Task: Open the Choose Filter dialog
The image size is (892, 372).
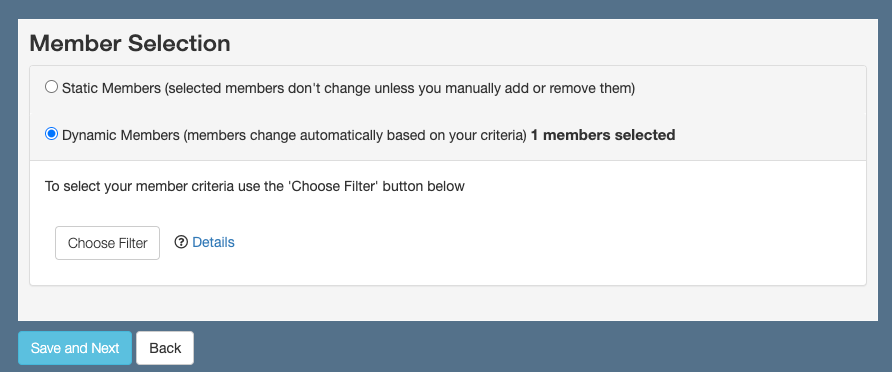Action: click(x=108, y=243)
